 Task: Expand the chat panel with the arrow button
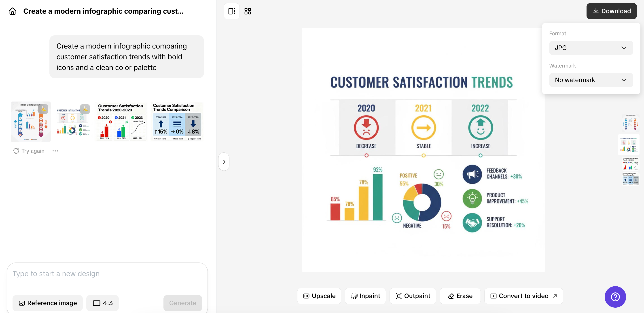coord(224,161)
